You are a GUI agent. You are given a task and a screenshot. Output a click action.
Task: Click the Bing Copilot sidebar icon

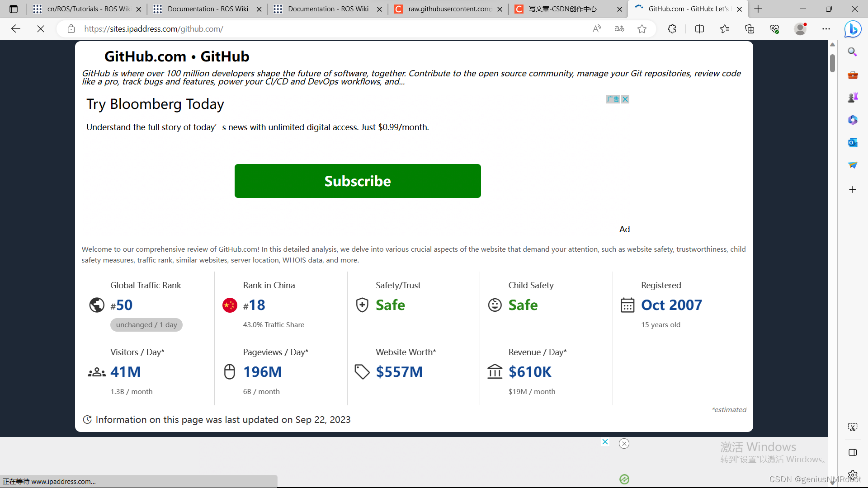[853, 29]
